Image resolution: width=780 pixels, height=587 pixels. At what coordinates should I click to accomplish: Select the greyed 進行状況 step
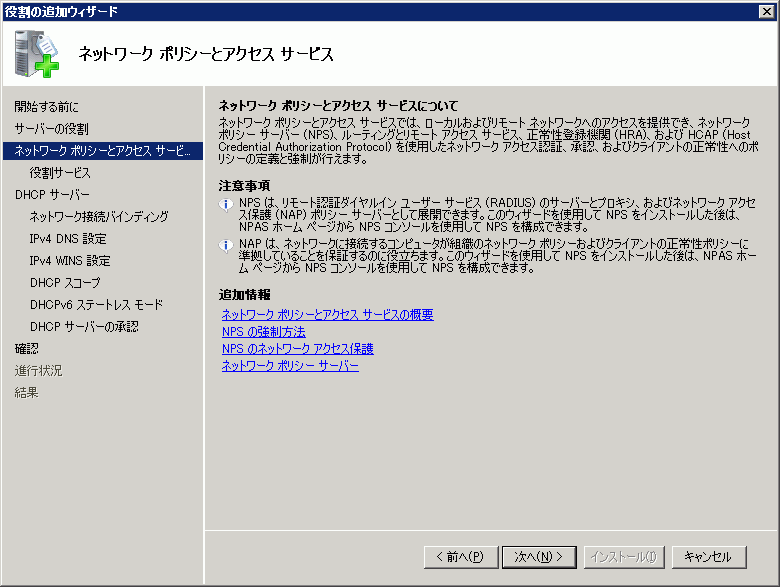[x=38, y=371]
